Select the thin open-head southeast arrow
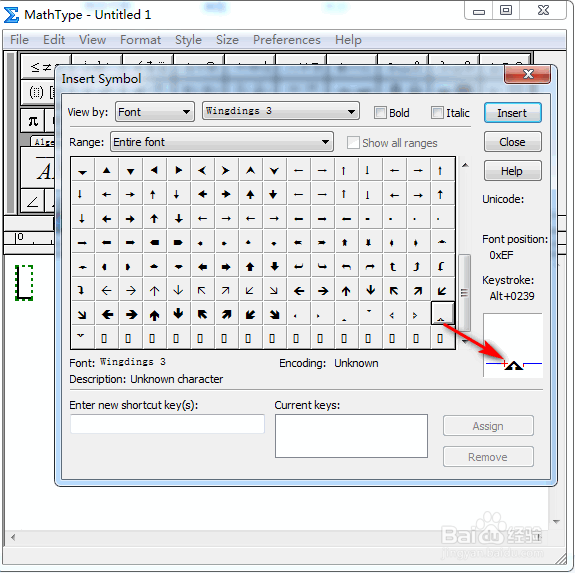The width and height of the screenshot is (575, 573). 274,290
